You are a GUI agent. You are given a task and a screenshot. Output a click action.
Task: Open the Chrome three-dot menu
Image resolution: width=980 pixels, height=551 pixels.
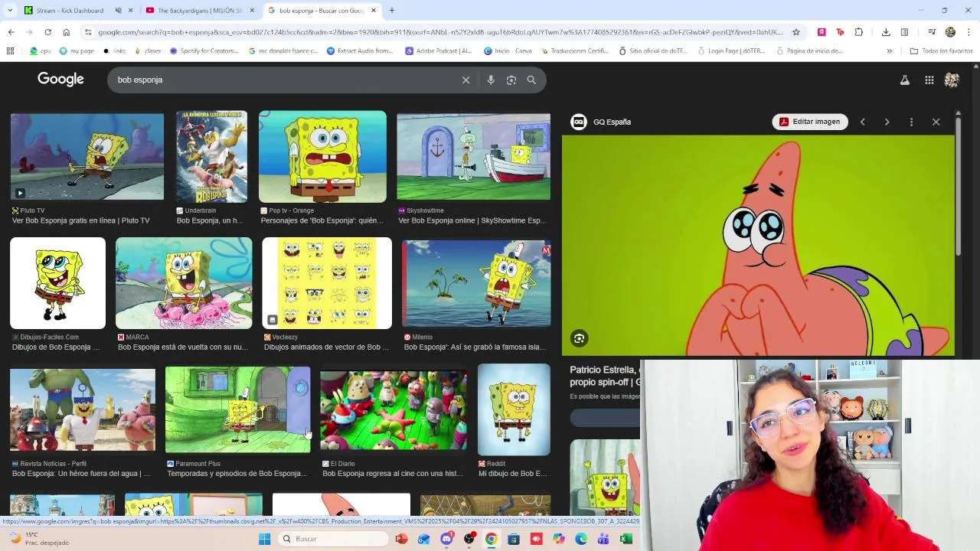point(969,32)
